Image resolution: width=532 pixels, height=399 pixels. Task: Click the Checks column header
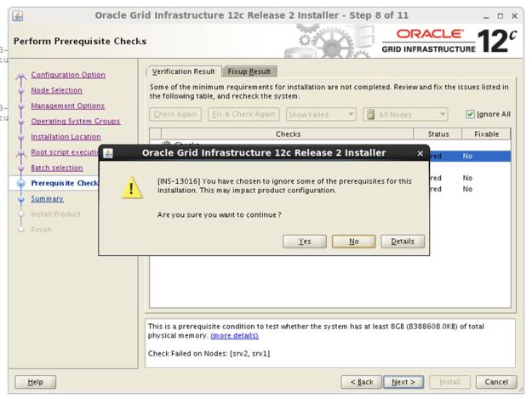[287, 134]
